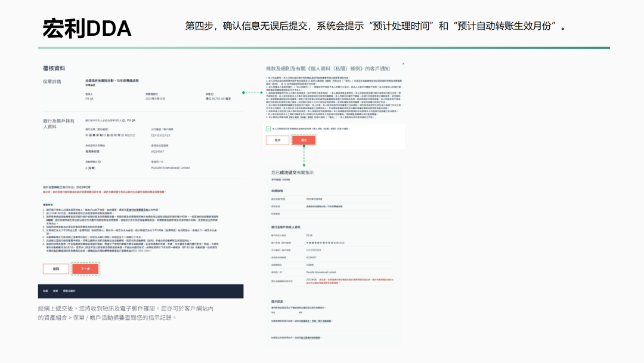Select the 申請詳情 heading on confirmation page
The image size is (644, 363).
click(277, 191)
